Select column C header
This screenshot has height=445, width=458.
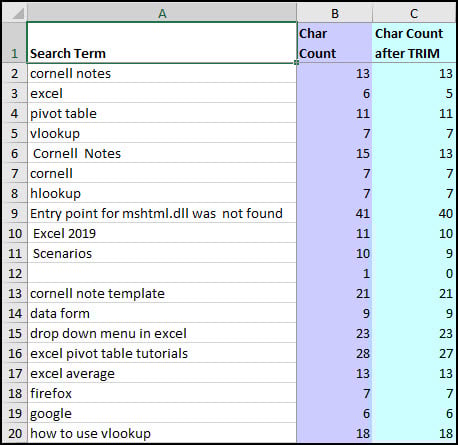click(x=414, y=13)
